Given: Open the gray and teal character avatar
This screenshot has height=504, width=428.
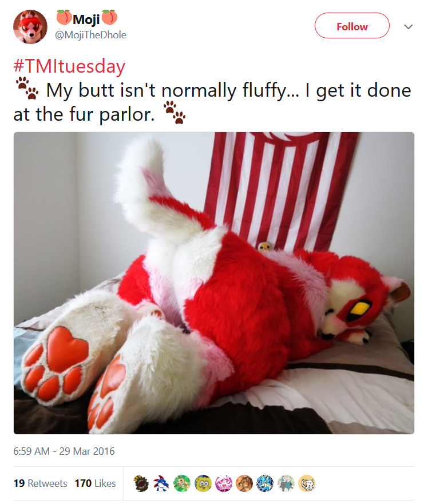Looking at the screenshot, I should tap(286, 483).
